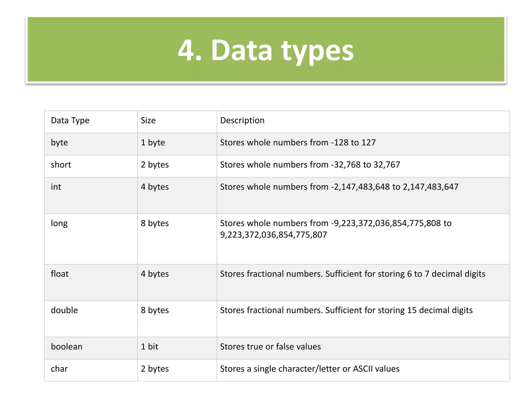Screen dimensions: 532x399
Task: Click the '4 bytes' cell in the int row
Action: (x=177, y=196)
